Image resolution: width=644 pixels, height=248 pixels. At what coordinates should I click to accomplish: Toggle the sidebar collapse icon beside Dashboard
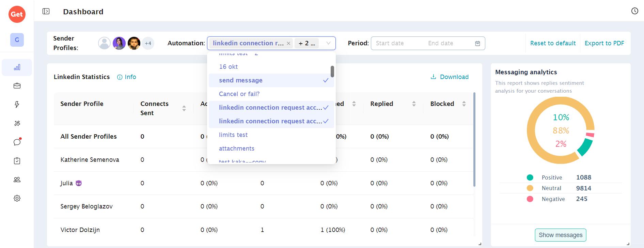click(46, 12)
